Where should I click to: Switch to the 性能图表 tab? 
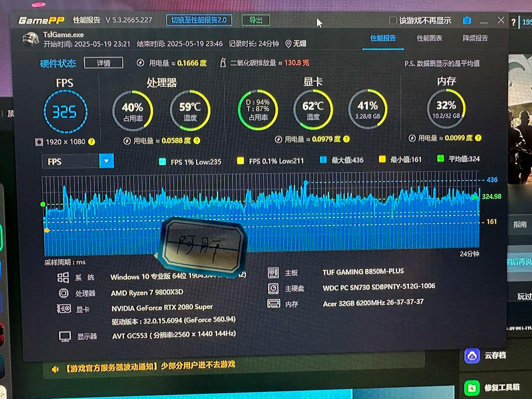429,38
